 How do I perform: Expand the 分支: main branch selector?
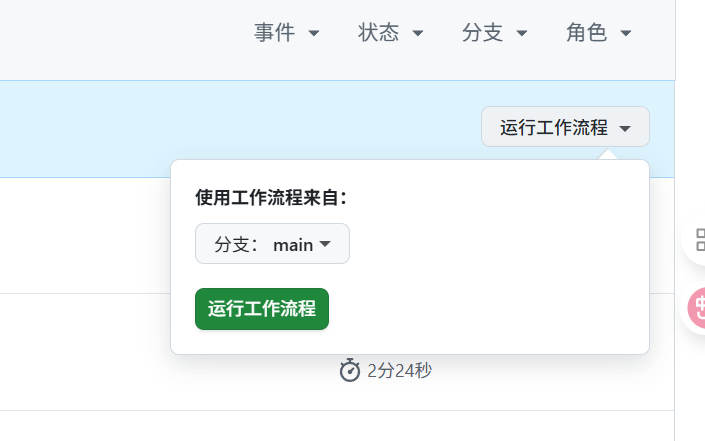click(272, 244)
